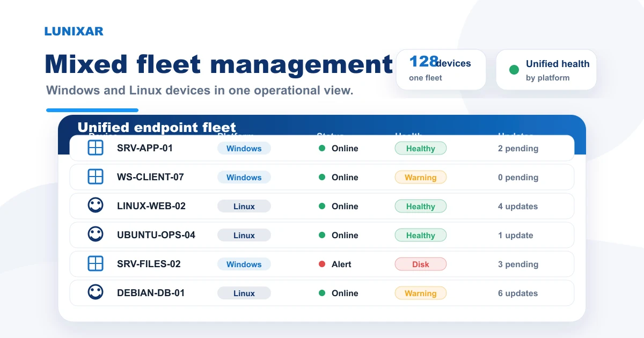Click Healthy badge on LINUX-WEB-02 row
The image size is (644, 338).
tap(421, 207)
